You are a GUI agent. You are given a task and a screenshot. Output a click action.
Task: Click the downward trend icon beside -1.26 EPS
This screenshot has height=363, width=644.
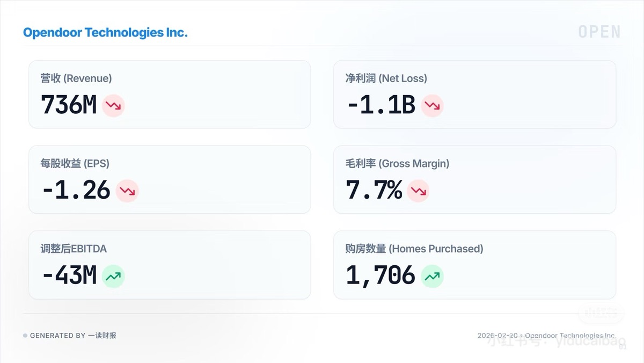pyautogui.click(x=128, y=191)
